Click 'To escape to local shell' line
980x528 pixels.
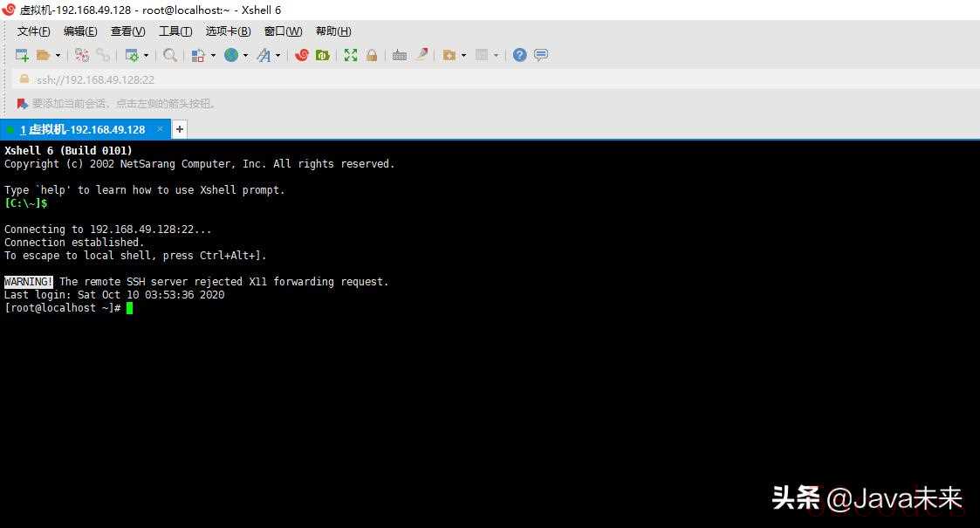[135, 256]
